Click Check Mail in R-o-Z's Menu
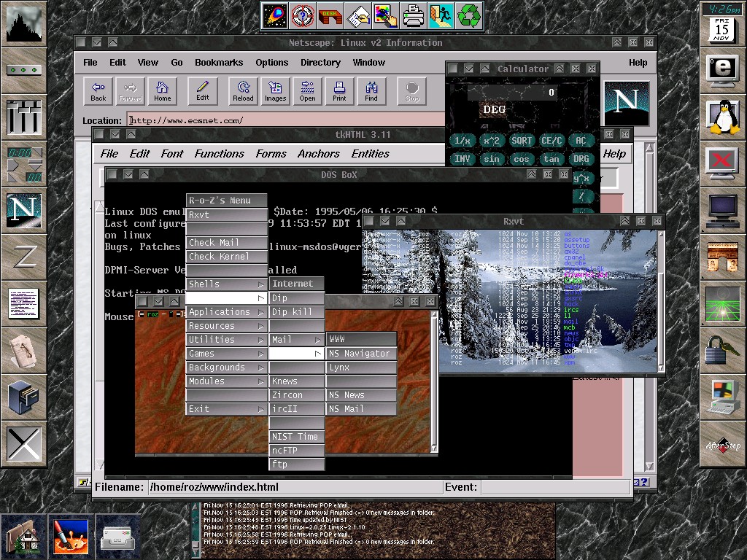Viewport: 747px width, 560px height. (x=226, y=243)
